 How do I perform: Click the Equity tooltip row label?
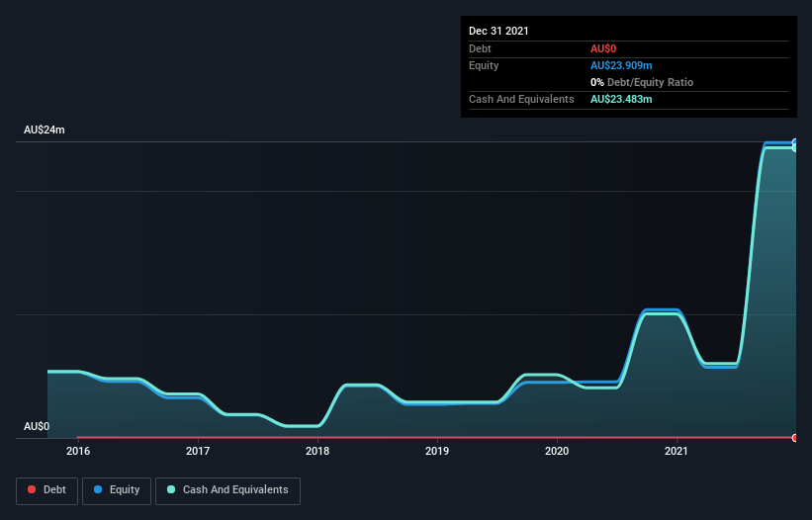point(484,65)
